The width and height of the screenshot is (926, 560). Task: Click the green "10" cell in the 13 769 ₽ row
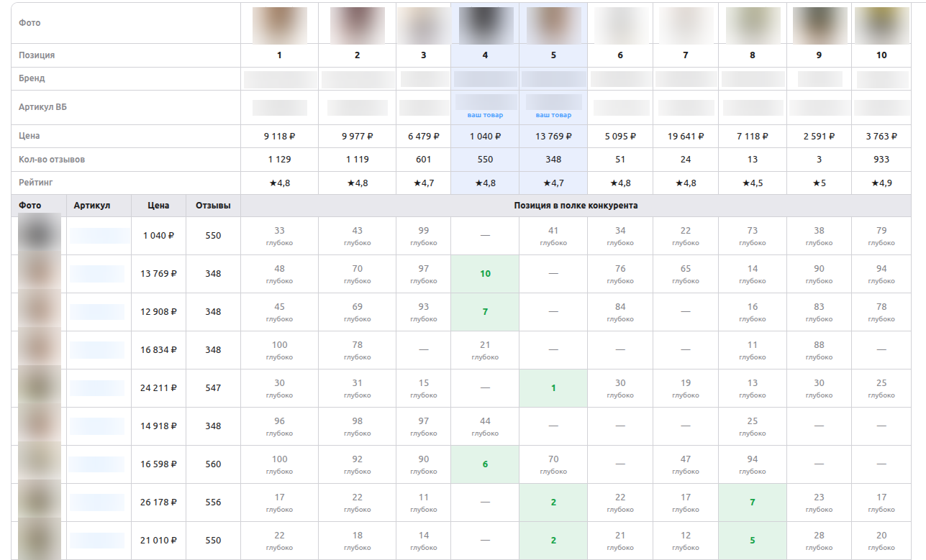tap(485, 274)
